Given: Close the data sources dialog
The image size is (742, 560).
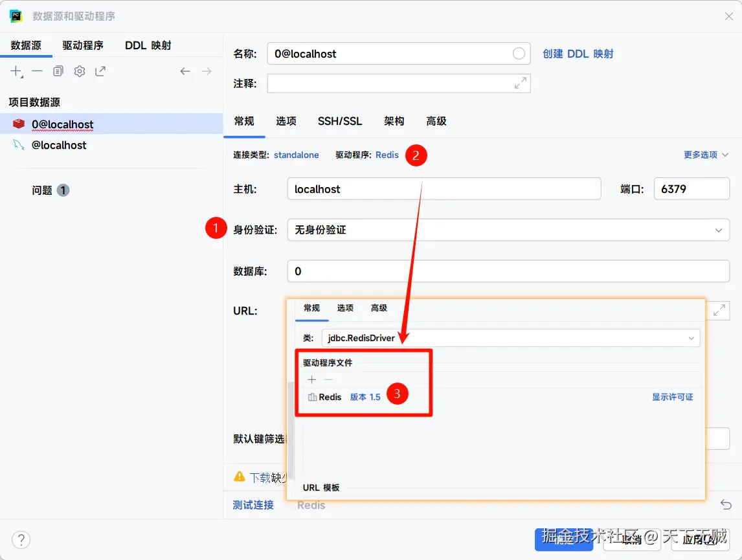Looking at the screenshot, I should pyautogui.click(x=729, y=16).
